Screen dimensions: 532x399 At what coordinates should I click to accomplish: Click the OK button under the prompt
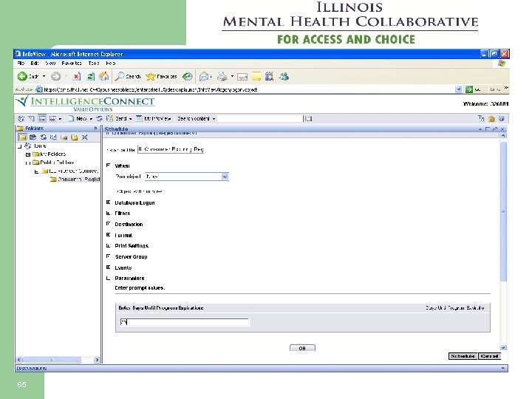point(302,348)
